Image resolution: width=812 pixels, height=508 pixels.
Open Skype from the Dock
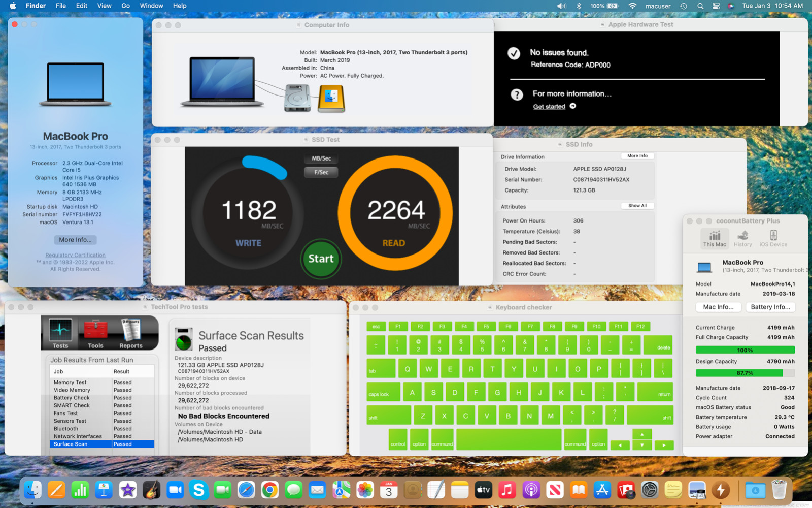(199, 490)
